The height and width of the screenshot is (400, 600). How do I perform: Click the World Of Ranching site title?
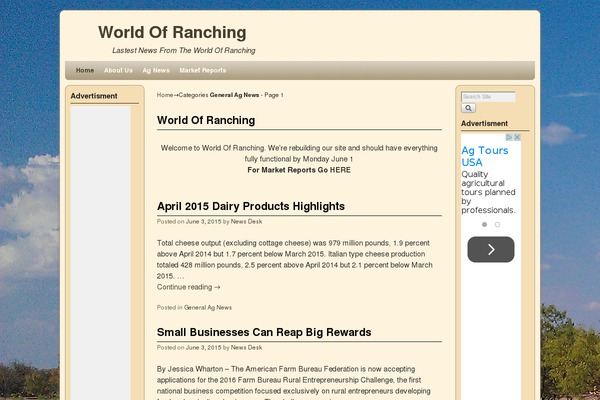172,32
